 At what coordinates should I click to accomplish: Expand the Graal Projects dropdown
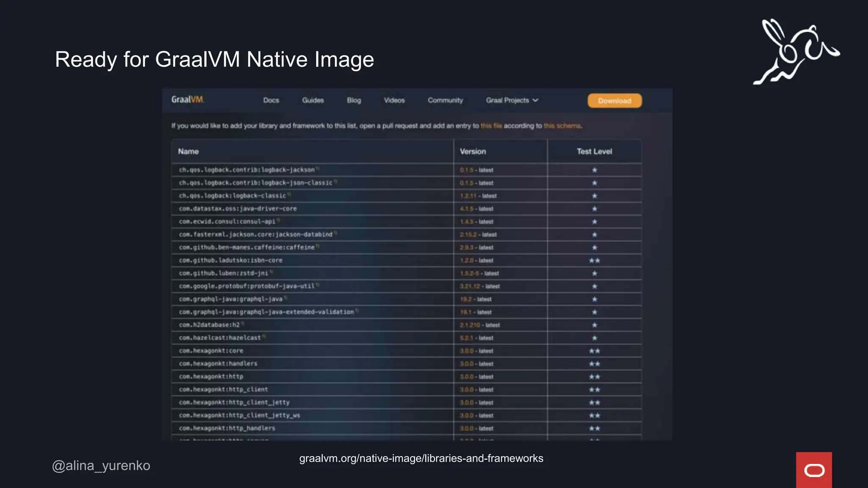click(512, 100)
